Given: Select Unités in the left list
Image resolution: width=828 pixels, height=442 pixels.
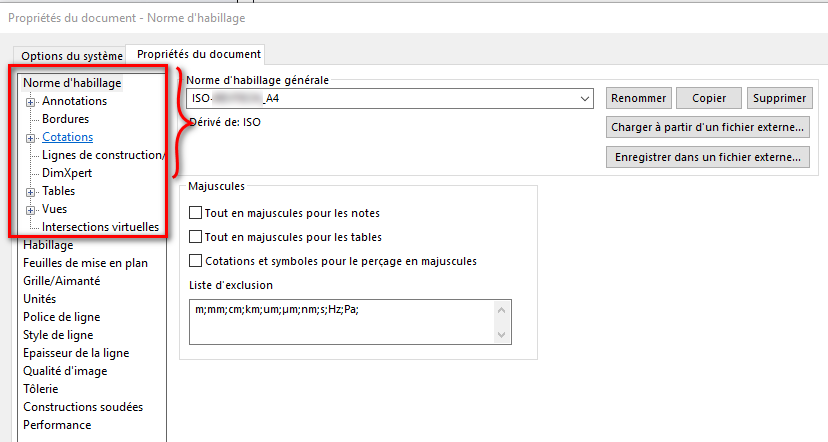Looking at the screenshot, I should [x=40, y=299].
